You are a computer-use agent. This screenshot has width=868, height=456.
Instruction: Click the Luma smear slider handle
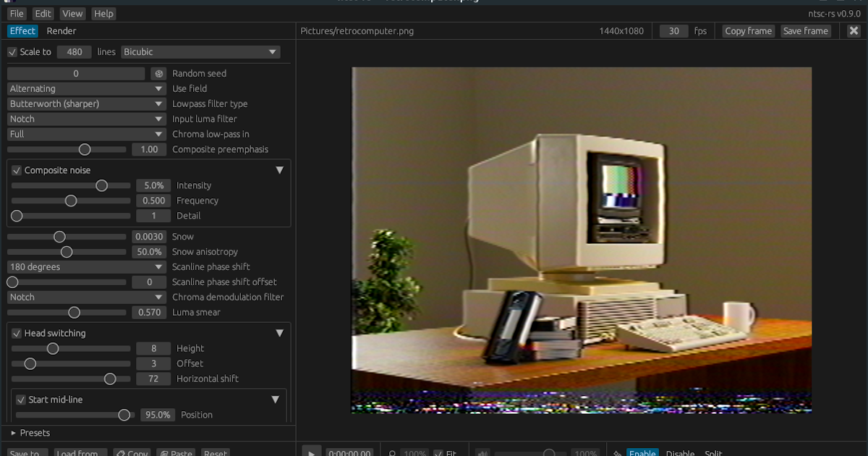click(74, 313)
